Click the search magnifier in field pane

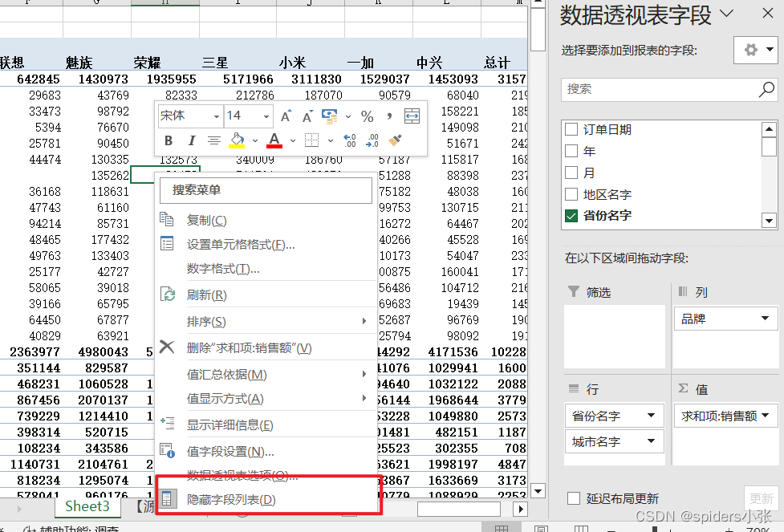(x=766, y=90)
